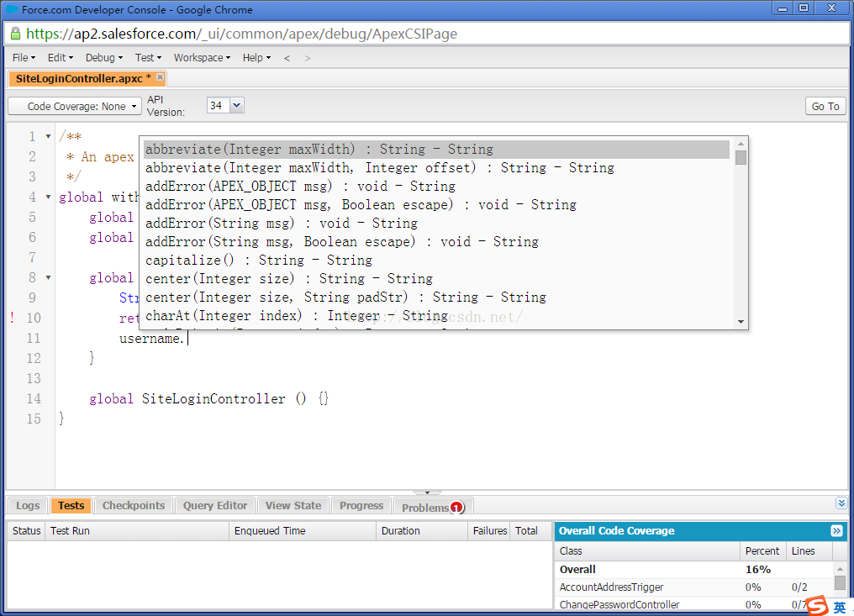Open the Code Coverage: None dropdown
This screenshot has height=616, width=854.
click(x=75, y=106)
